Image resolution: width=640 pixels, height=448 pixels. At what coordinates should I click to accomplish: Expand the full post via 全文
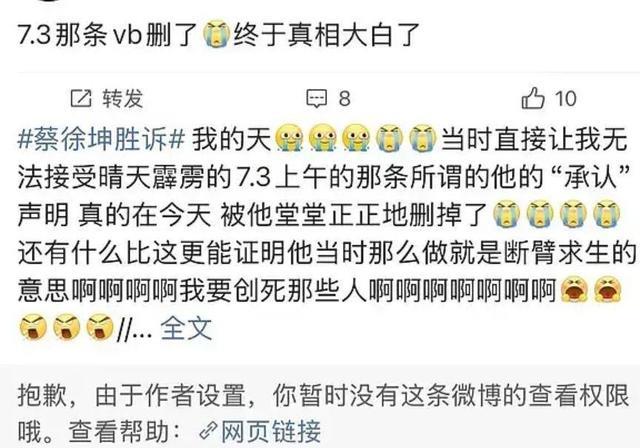(x=187, y=328)
